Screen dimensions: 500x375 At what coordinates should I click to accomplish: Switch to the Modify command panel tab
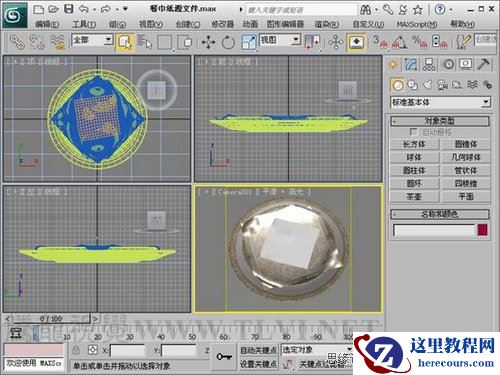pos(411,64)
